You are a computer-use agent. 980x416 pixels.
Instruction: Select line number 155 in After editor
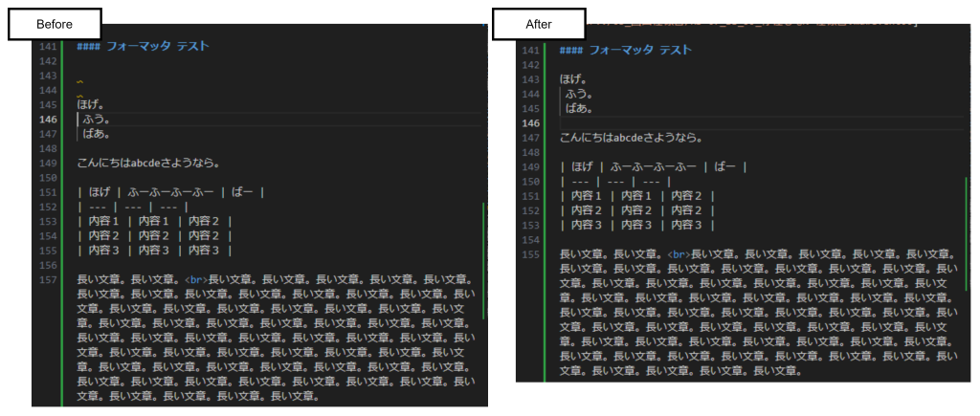tap(530, 254)
